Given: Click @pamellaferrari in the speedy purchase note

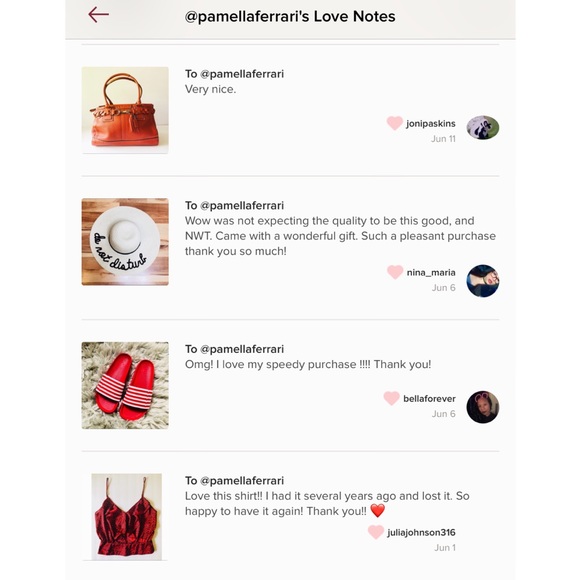Looking at the screenshot, I should tap(242, 349).
